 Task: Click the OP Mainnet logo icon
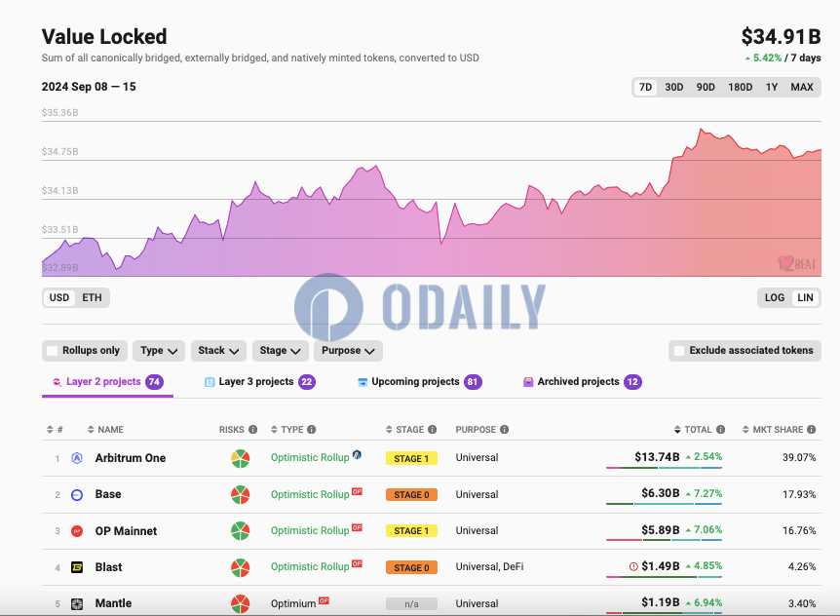point(77,531)
